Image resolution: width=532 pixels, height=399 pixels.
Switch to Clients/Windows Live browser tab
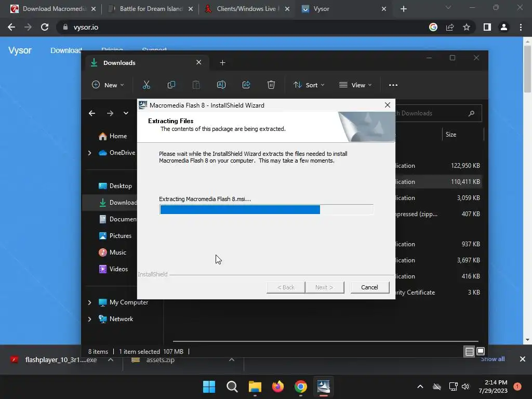point(247,9)
